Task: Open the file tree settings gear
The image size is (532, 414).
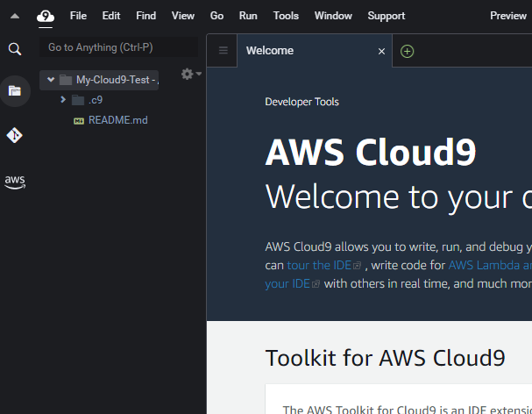Action: (x=191, y=74)
